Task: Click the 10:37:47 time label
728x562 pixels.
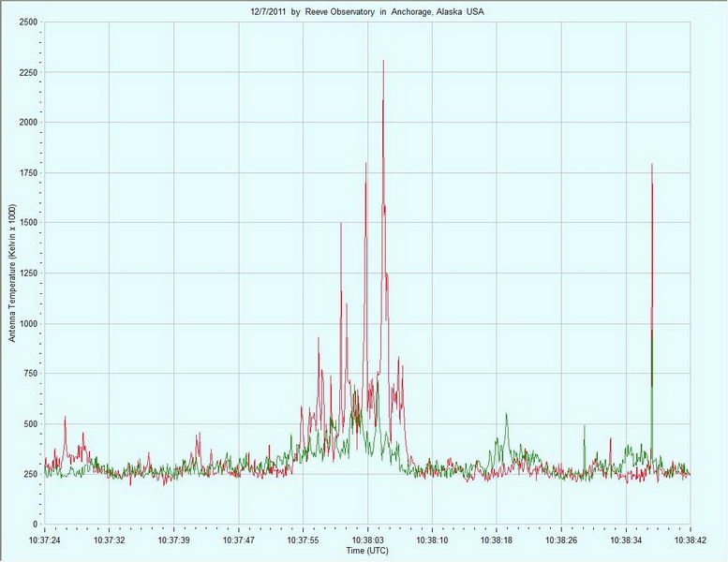Action: click(x=238, y=540)
